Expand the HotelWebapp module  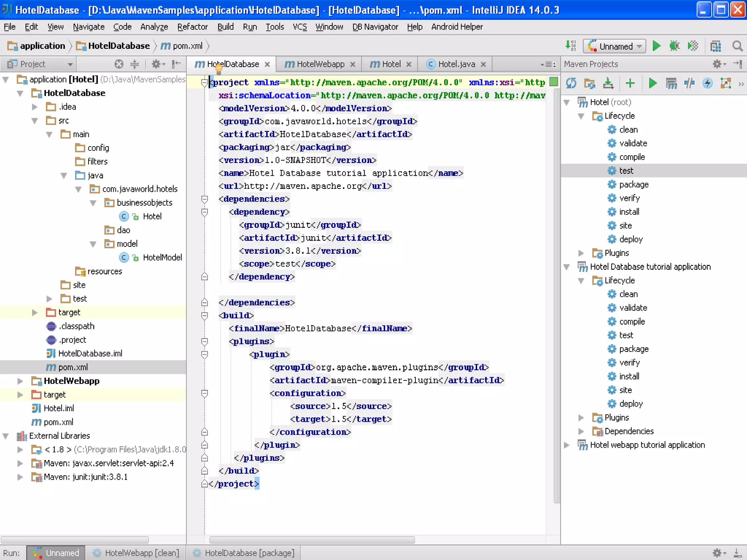click(x=20, y=381)
